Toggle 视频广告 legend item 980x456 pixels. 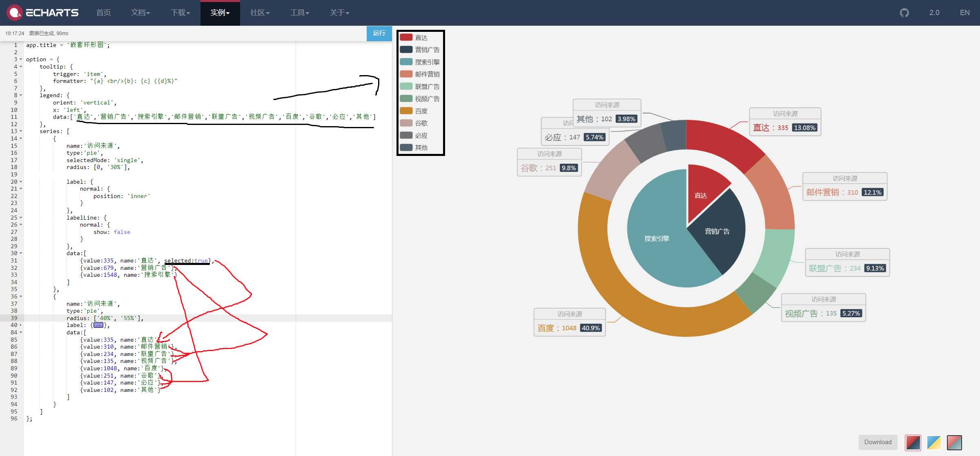420,99
